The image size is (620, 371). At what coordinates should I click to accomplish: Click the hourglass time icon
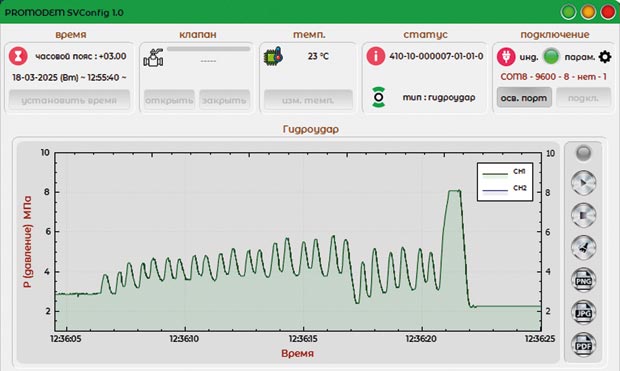pos(18,56)
